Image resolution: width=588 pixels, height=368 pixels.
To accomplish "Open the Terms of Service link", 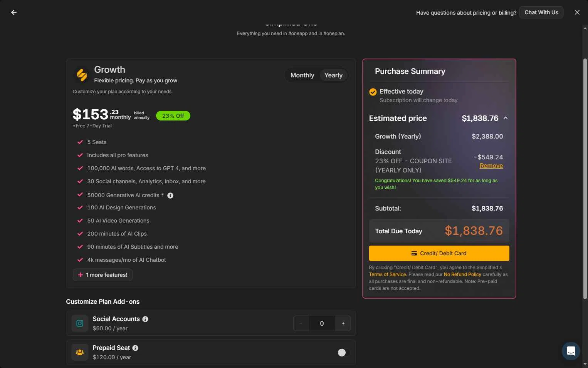I will pyautogui.click(x=388, y=274).
